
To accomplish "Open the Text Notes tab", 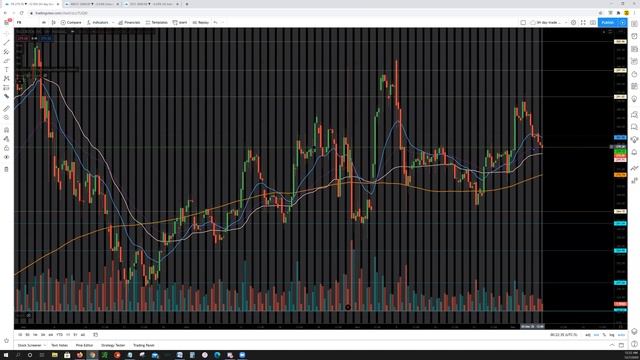I will [x=60, y=345].
